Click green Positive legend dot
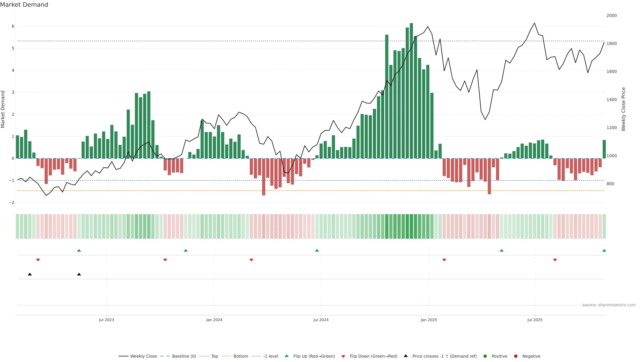Viewport: 644px width, 362px height. pyautogui.click(x=485, y=356)
